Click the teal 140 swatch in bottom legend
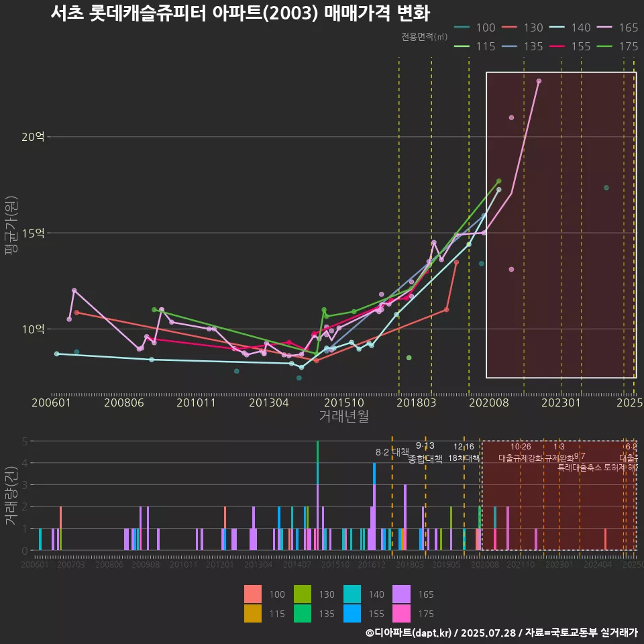This screenshot has height=644, width=644. click(352, 594)
